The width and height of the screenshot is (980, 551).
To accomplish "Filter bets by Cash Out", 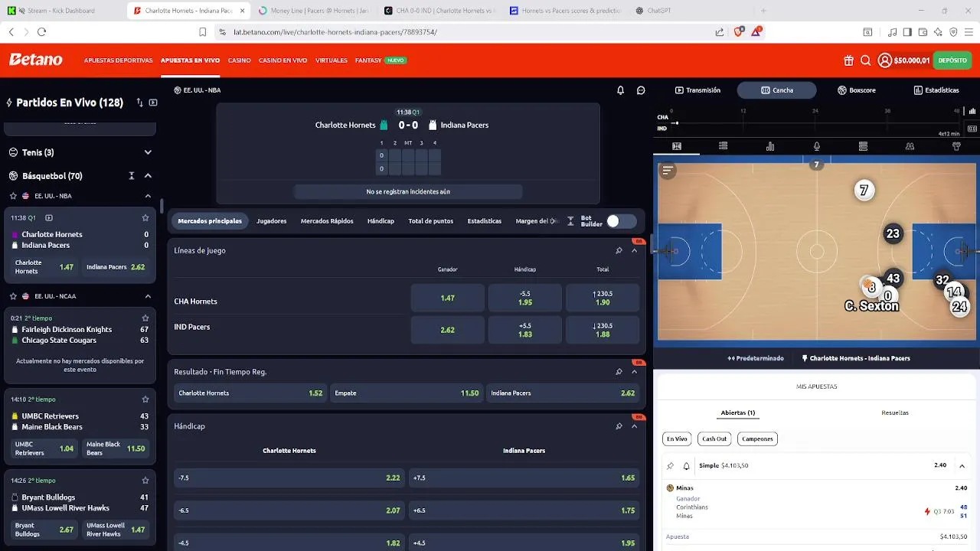I will click(x=714, y=439).
